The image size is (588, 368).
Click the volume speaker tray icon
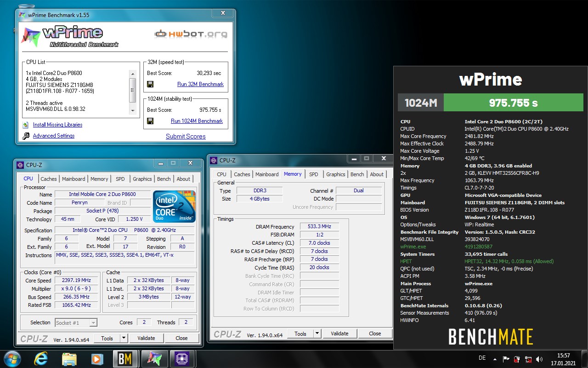point(540,359)
